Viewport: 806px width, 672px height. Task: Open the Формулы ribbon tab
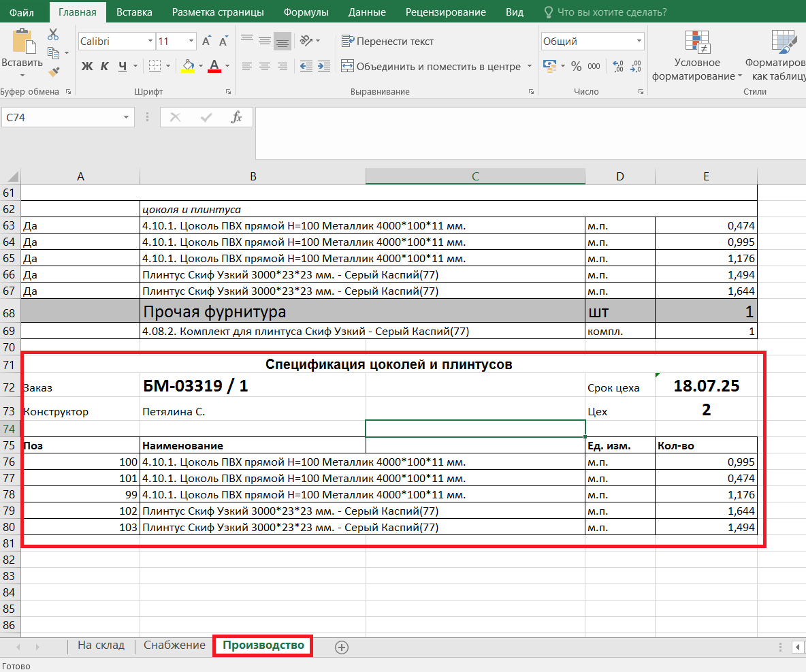click(x=306, y=12)
